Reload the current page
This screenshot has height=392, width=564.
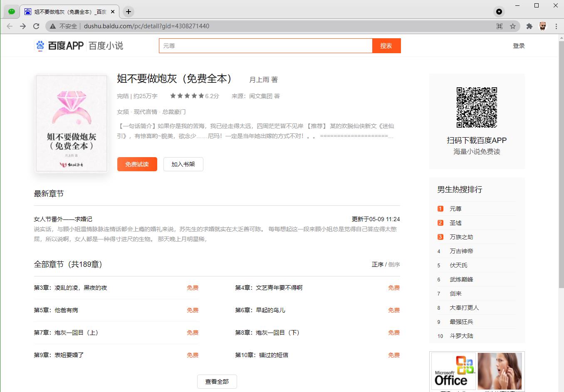tap(36, 26)
